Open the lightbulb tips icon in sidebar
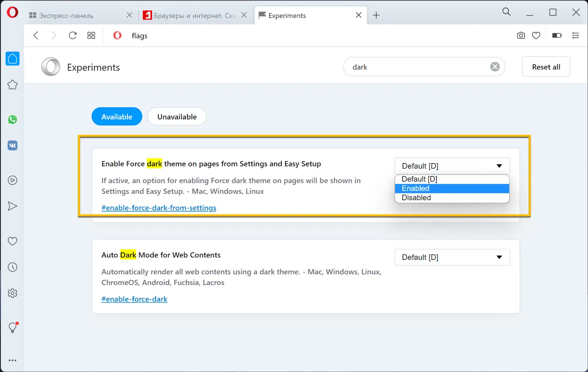Screen dimensions: 588x372 click(13, 327)
